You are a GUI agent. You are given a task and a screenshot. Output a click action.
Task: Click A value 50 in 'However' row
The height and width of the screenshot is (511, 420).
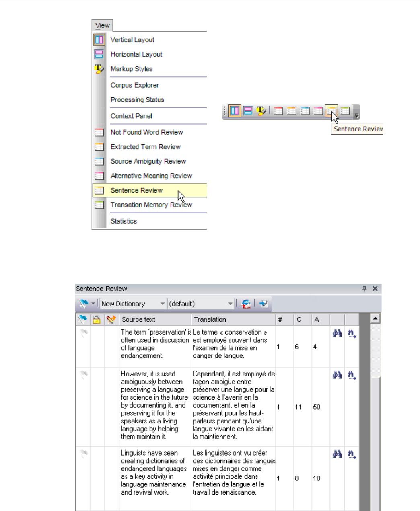[x=317, y=407]
